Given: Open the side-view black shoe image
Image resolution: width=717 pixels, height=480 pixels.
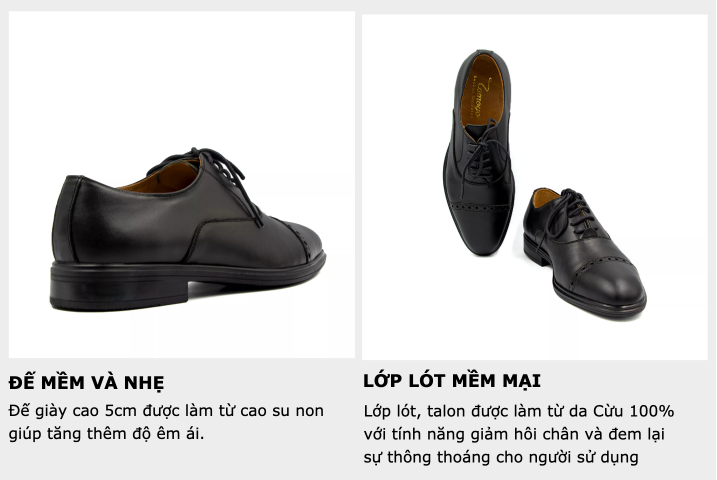Looking at the screenshot, I should [182, 184].
